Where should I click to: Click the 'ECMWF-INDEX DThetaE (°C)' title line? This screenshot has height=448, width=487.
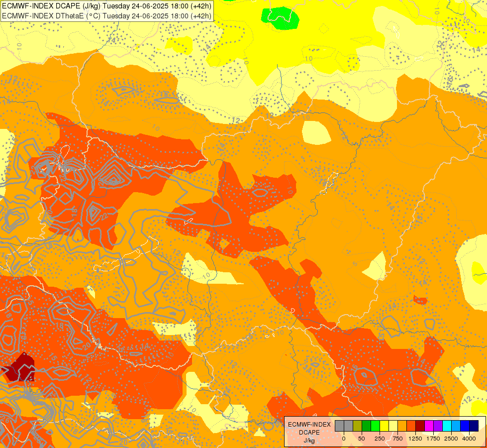[106, 16]
